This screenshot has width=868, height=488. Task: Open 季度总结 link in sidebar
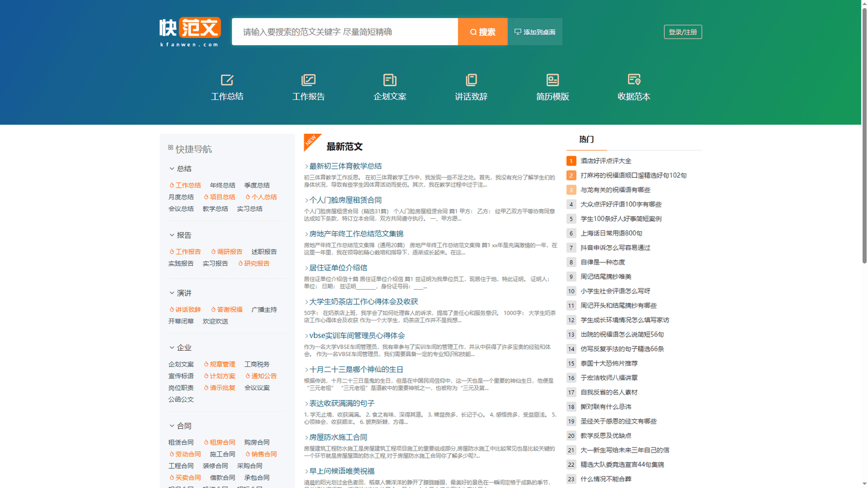(x=257, y=186)
